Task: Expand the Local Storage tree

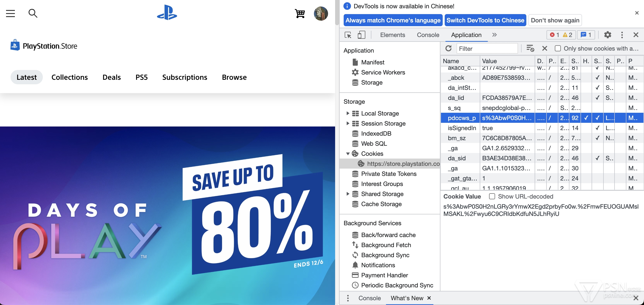Action: 348,113
